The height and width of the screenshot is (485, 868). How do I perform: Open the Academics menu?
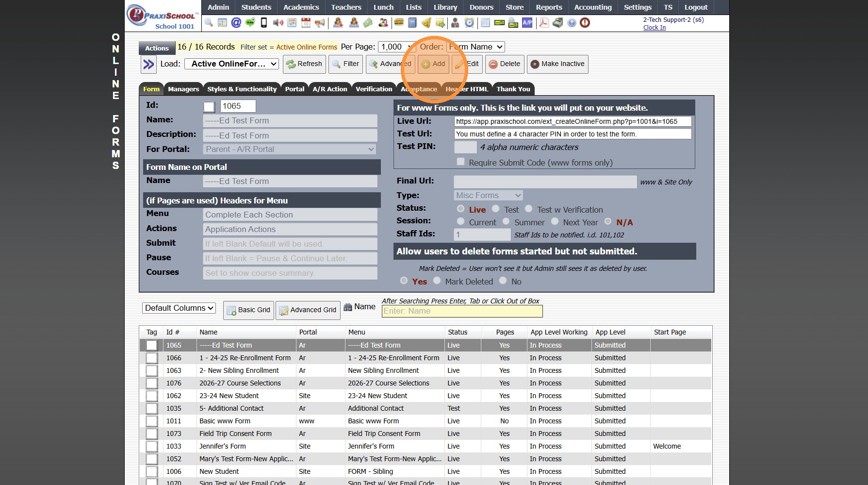pos(301,7)
